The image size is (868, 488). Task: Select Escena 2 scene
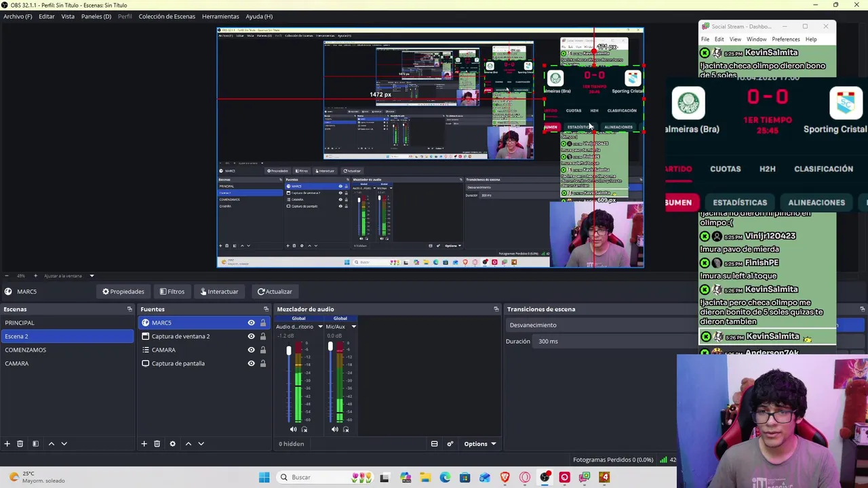tap(68, 336)
